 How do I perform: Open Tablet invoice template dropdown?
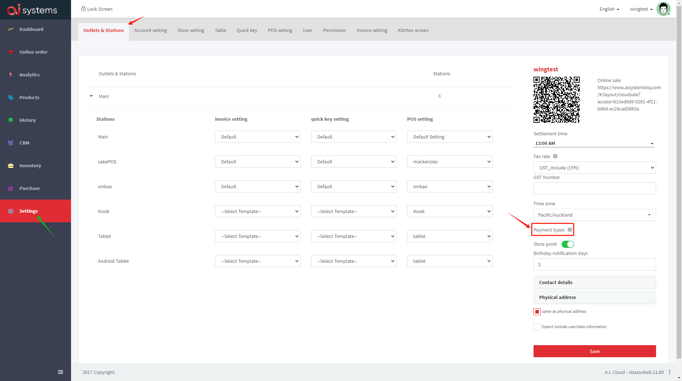coord(257,236)
